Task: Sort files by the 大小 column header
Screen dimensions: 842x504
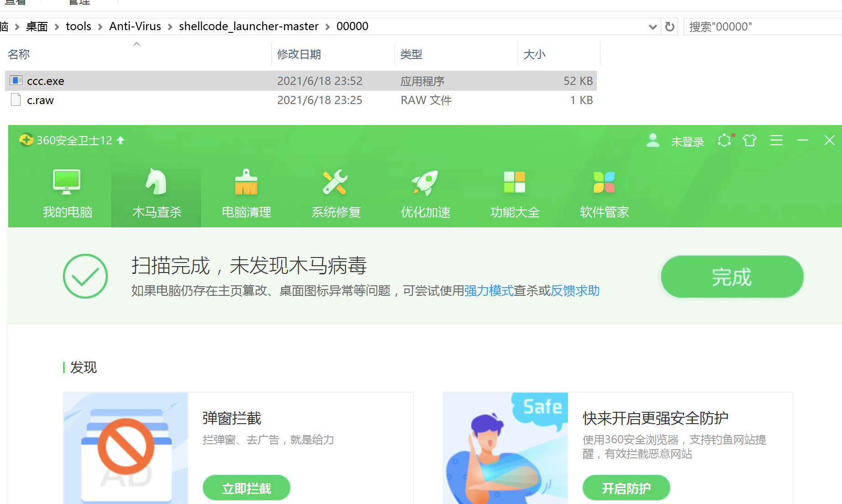Action: coord(534,54)
